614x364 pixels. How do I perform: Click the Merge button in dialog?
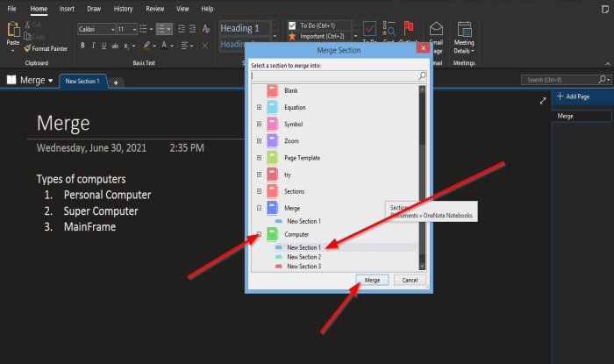click(372, 281)
